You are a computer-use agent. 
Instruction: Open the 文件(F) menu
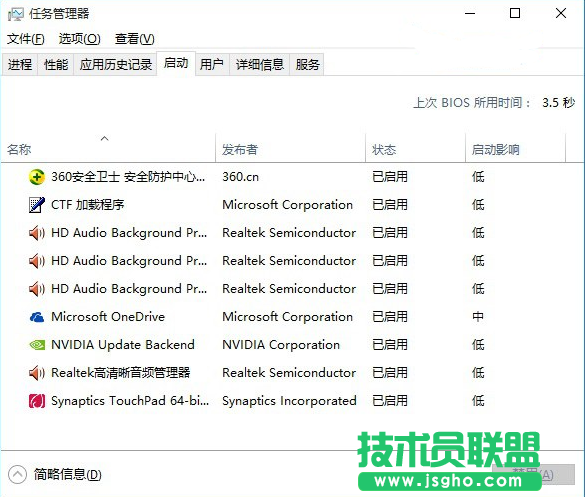[x=26, y=39]
